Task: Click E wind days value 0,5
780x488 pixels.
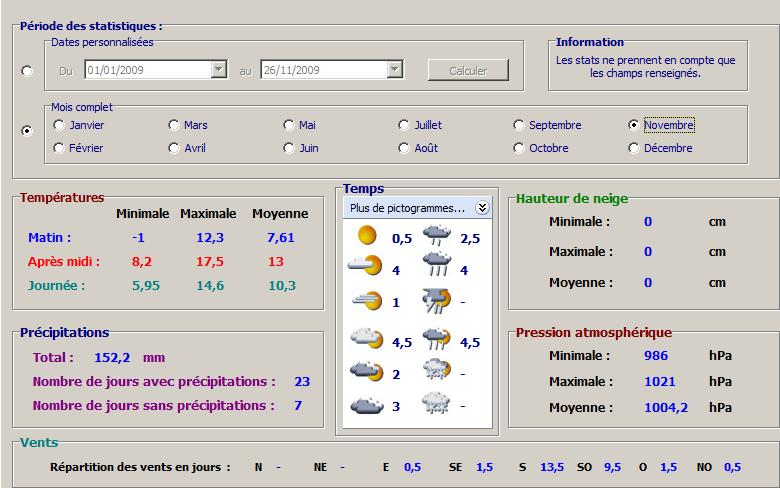Action: point(412,468)
